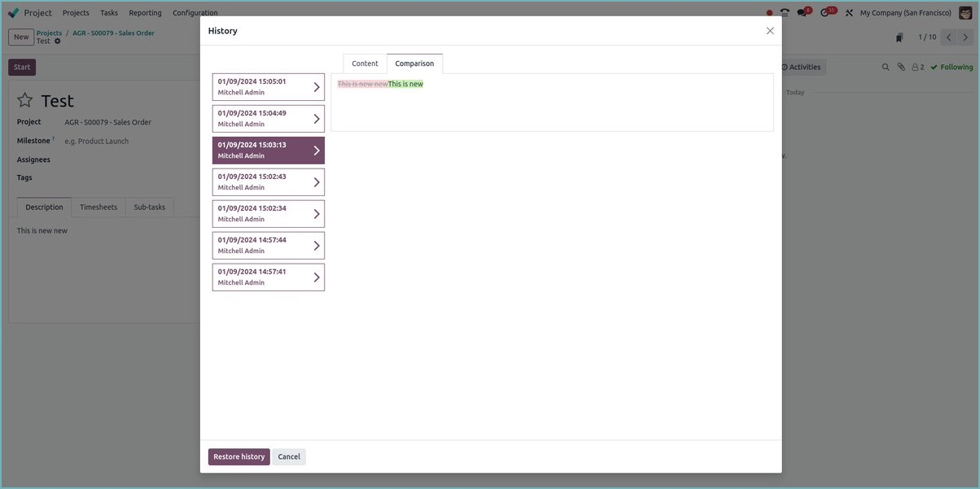The width and height of the screenshot is (980, 489).
Task: Click the Project app logo icon
Action: tap(13, 13)
